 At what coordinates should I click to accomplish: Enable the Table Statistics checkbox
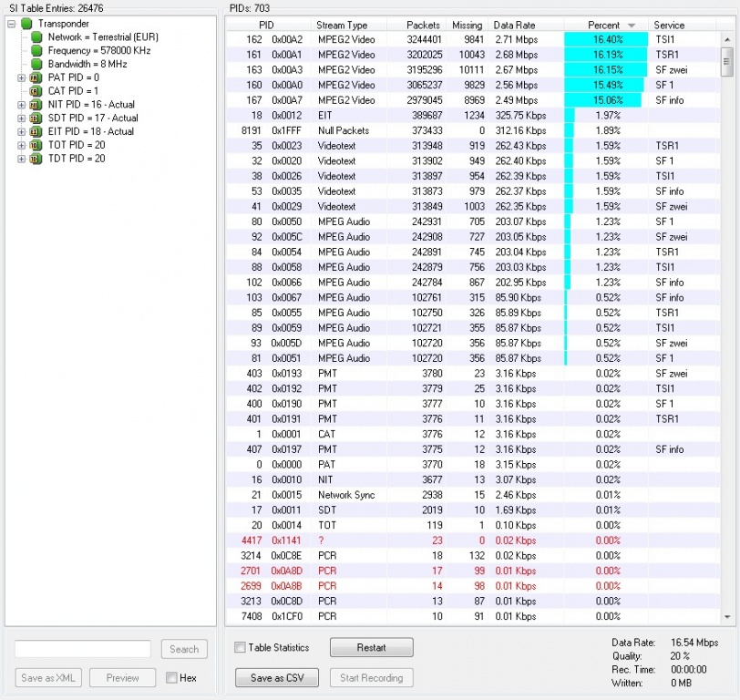point(240,647)
